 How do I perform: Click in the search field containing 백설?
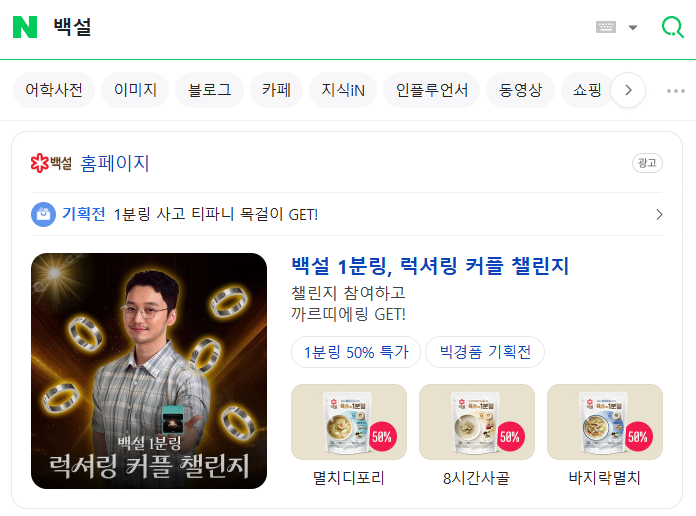tap(311, 27)
